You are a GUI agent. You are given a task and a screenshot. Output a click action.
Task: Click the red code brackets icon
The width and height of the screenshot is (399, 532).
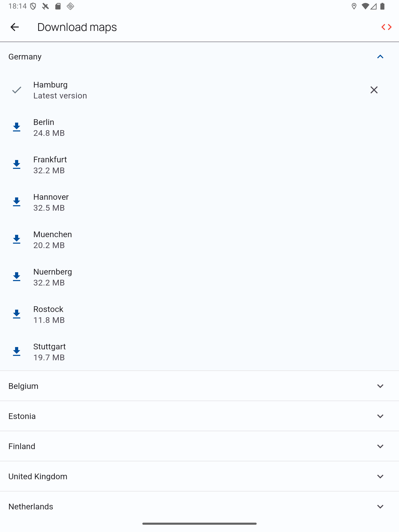[x=386, y=27]
